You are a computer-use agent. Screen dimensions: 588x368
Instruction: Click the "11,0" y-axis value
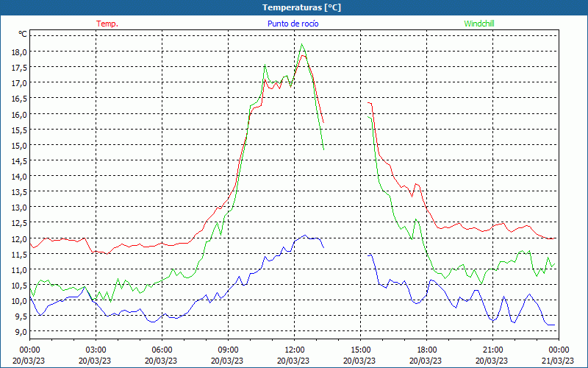tap(19, 270)
